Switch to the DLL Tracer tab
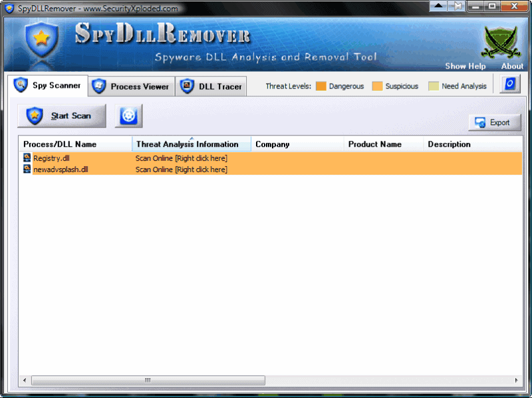This screenshot has height=398, width=532. pos(211,86)
